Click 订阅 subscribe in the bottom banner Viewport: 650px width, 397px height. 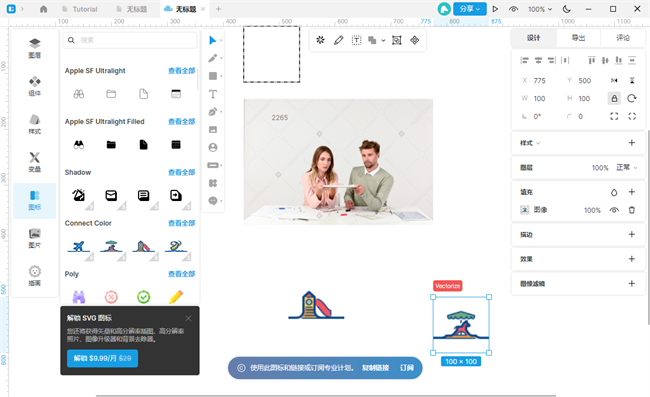[407, 368]
